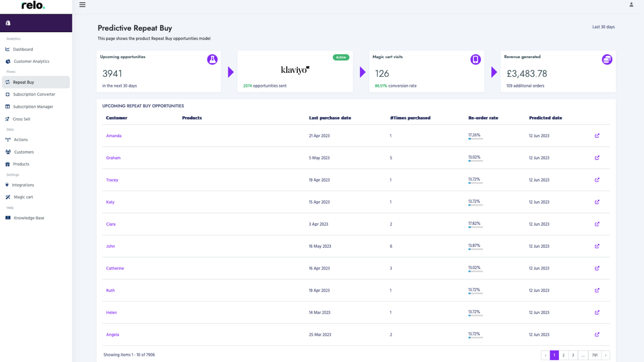The width and height of the screenshot is (644, 362).
Task: Click the Customer column header
Action: click(x=117, y=118)
